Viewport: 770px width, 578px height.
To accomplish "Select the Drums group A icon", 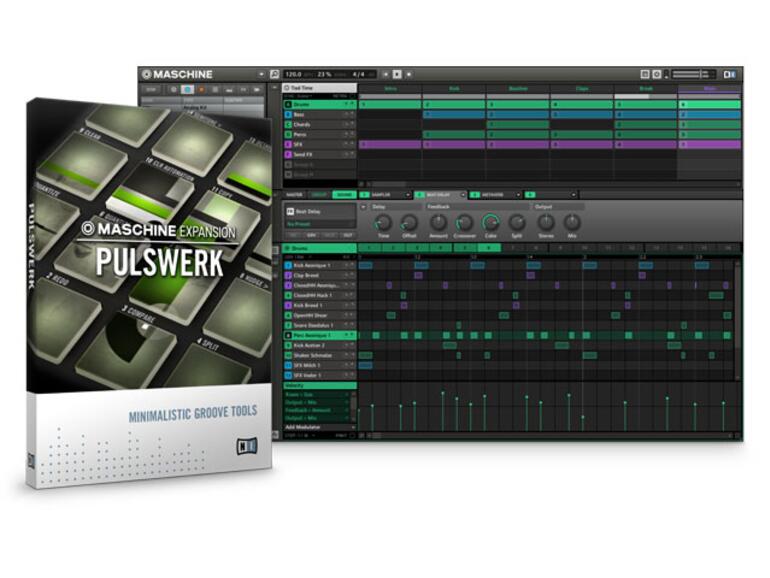I will click(288, 105).
